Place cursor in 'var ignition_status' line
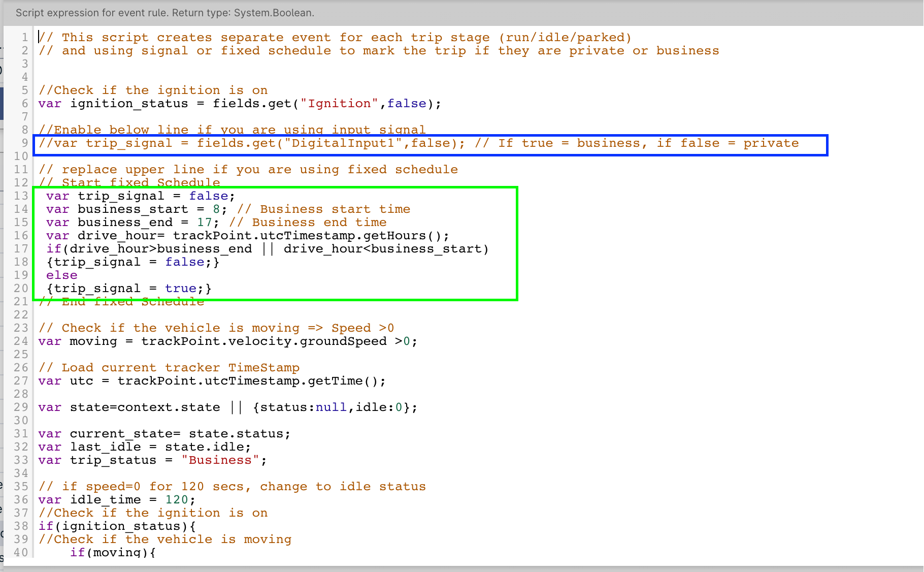 [240, 104]
